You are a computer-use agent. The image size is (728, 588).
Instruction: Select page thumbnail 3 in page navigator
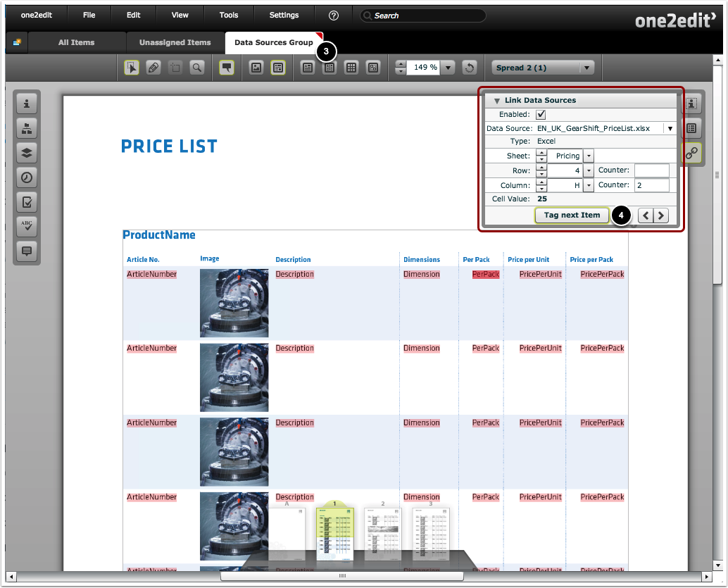[x=432, y=533]
